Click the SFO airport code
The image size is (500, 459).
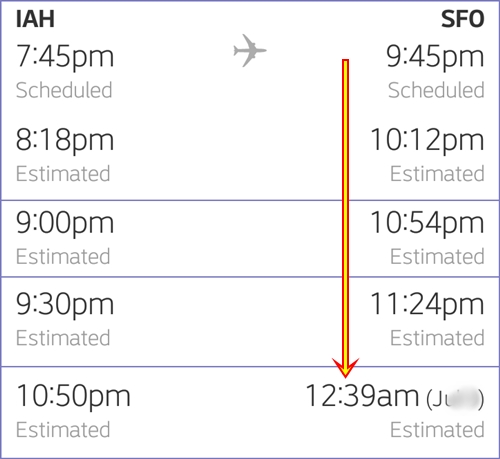point(462,19)
